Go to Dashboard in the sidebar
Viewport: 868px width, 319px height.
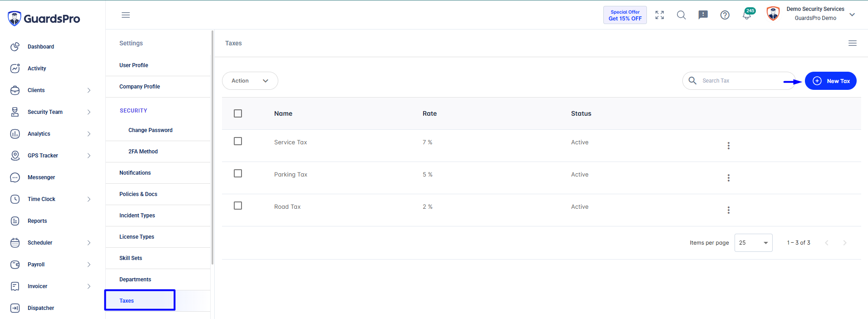(41, 47)
